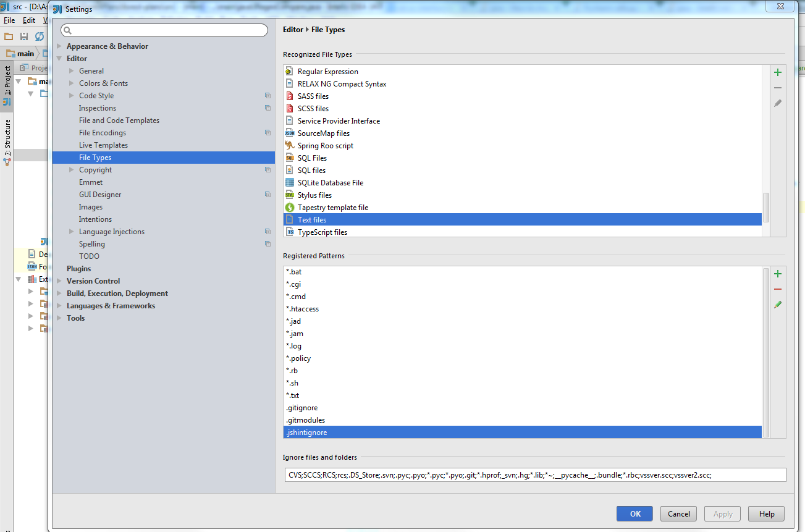Add a new registered pattern

point(778,274)
